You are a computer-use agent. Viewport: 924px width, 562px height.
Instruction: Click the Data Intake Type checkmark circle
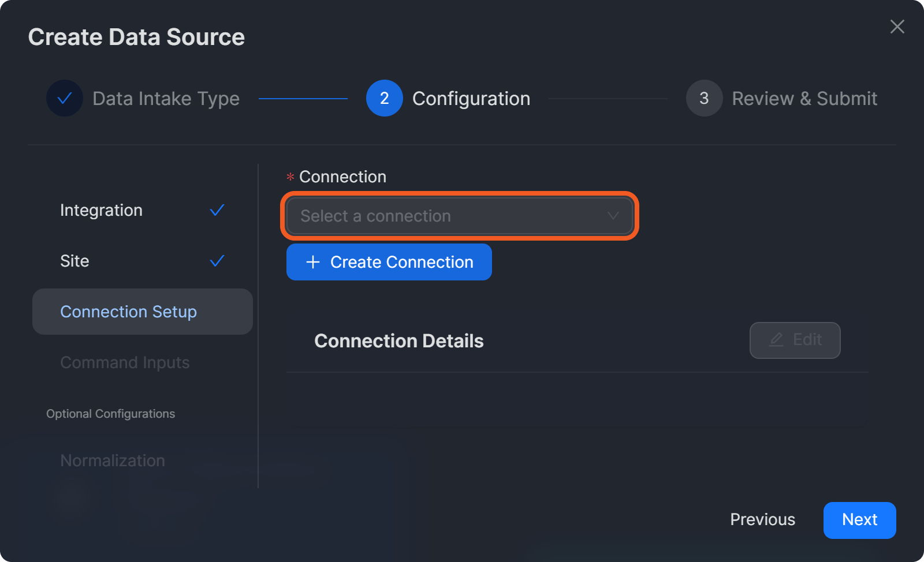(x=65, y=98)
